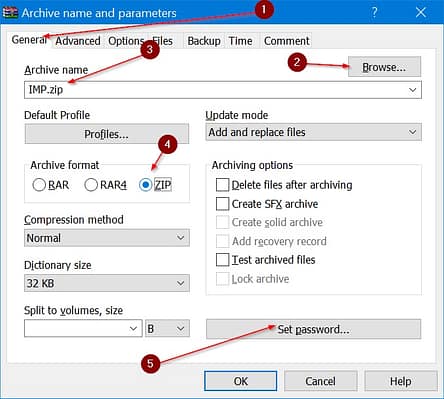Click the Cancel button
Viewport: 444px width, 399px height.
(320, 381)
